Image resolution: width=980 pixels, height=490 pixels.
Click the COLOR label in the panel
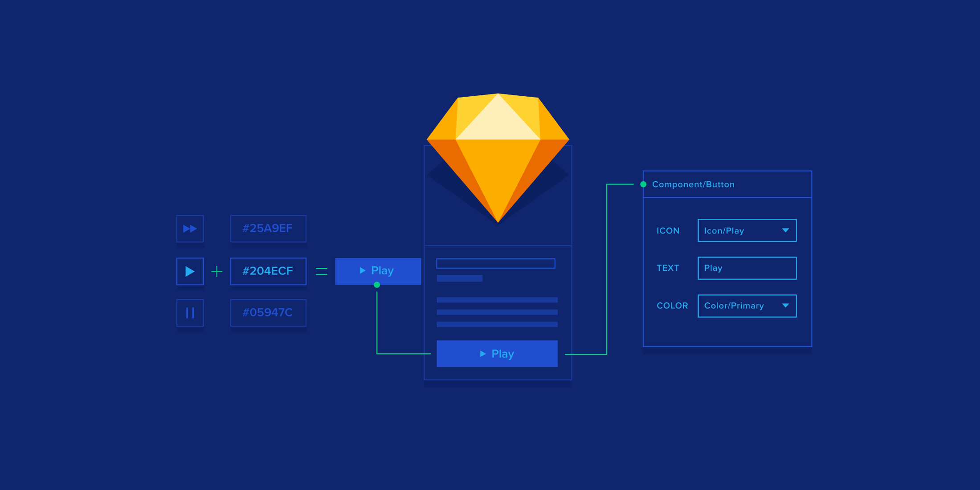(672, 306)
